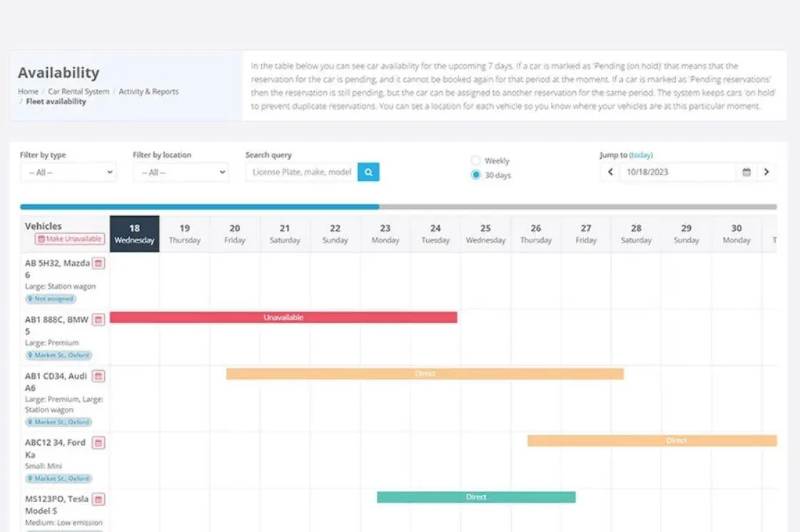Select the 24 Tuesday column header
Viewport: 800px width, 532px height.
[x=436, y=234]
